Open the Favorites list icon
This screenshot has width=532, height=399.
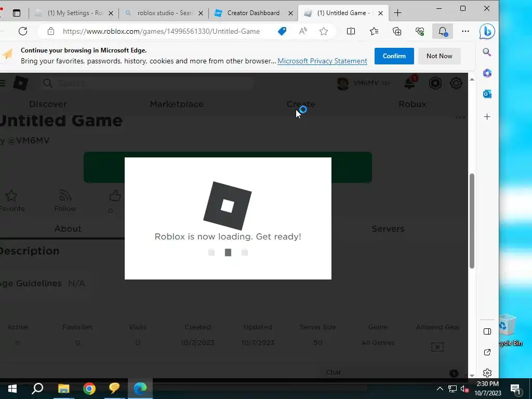(374, 31)
